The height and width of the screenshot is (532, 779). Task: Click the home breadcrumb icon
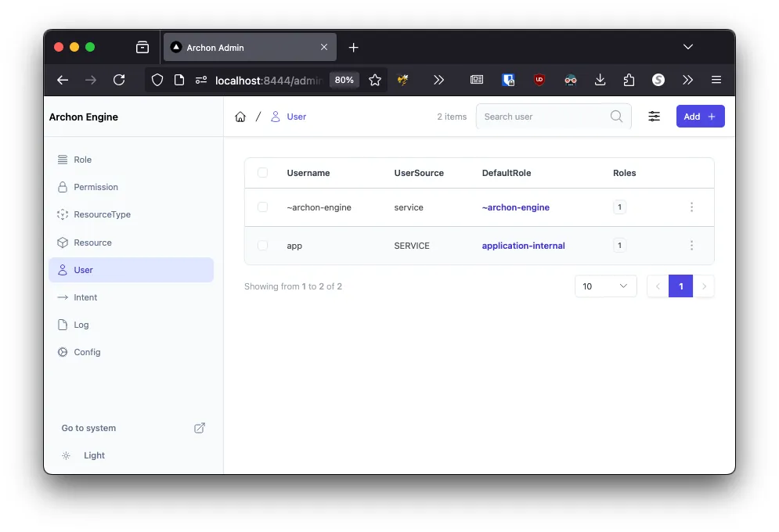click(x=240, y=117)
